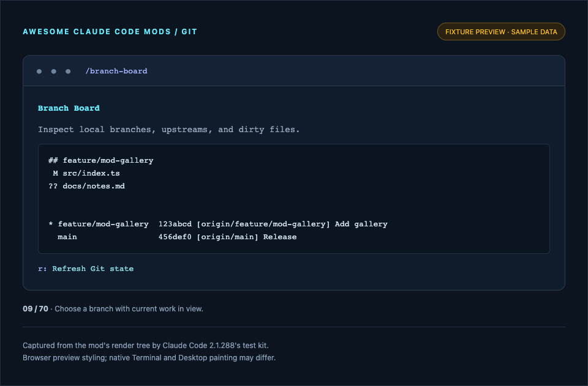Click the [origin/main] upstream label
The width and height of the screenshot is (588, 386).
(x=228, y=237)
